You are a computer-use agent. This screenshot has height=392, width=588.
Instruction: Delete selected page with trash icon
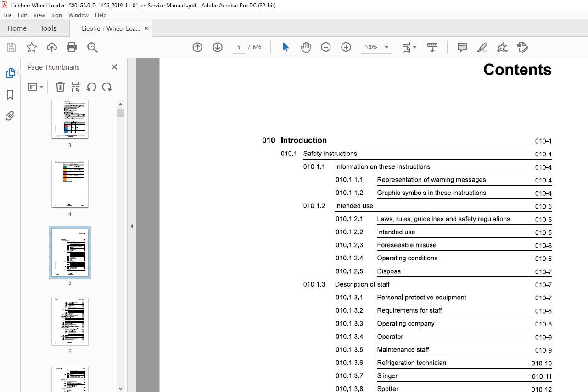60,87
